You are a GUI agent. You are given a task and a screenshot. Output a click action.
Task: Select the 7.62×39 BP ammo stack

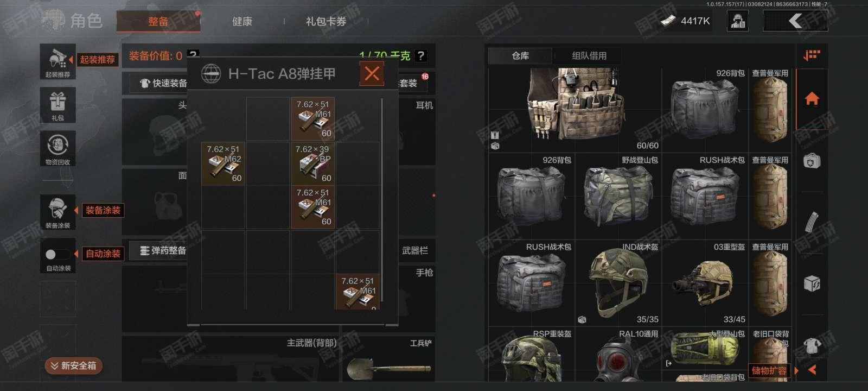[x=313, y=163]
